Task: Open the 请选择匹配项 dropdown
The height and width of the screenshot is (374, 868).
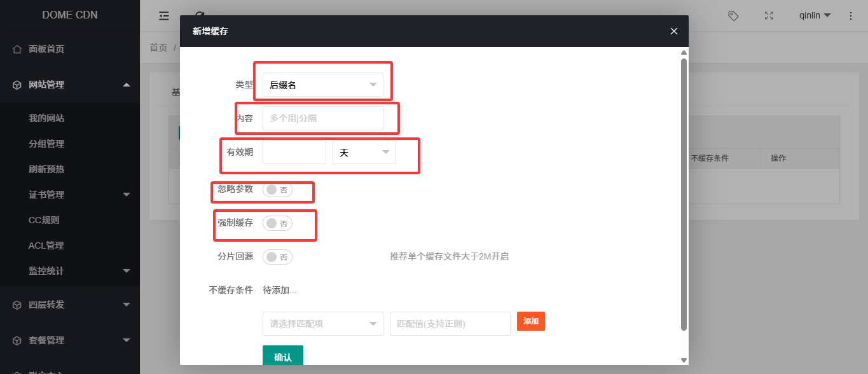Action: pyautogui.click(x=322, y=324)
